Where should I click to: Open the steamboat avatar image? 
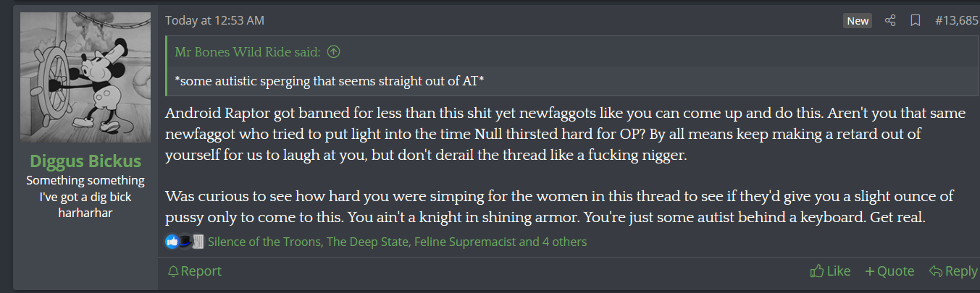pos(85,77)
